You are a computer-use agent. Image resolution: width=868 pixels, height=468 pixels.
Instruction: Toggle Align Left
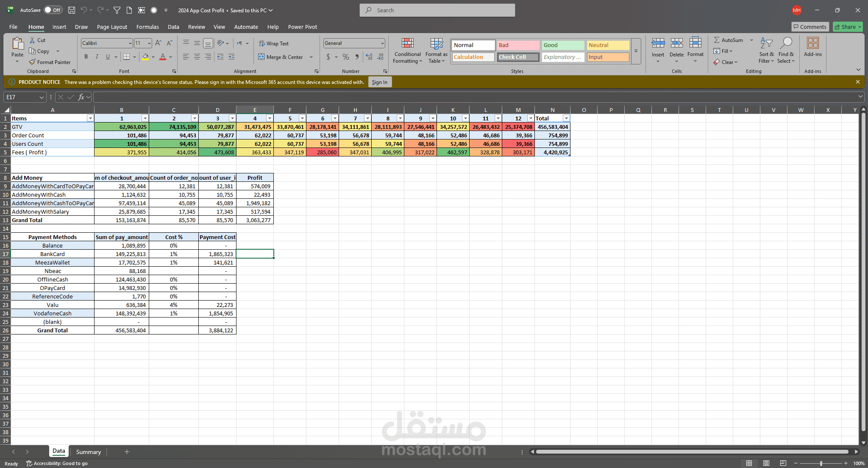click(186, 56)
